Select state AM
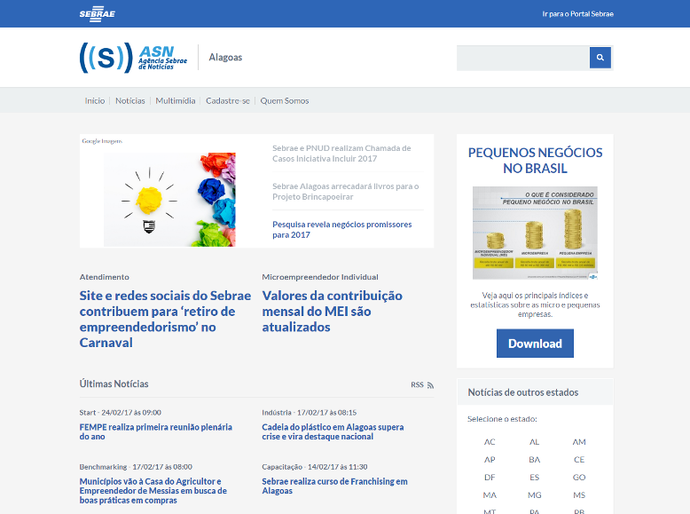 point(579,442)
